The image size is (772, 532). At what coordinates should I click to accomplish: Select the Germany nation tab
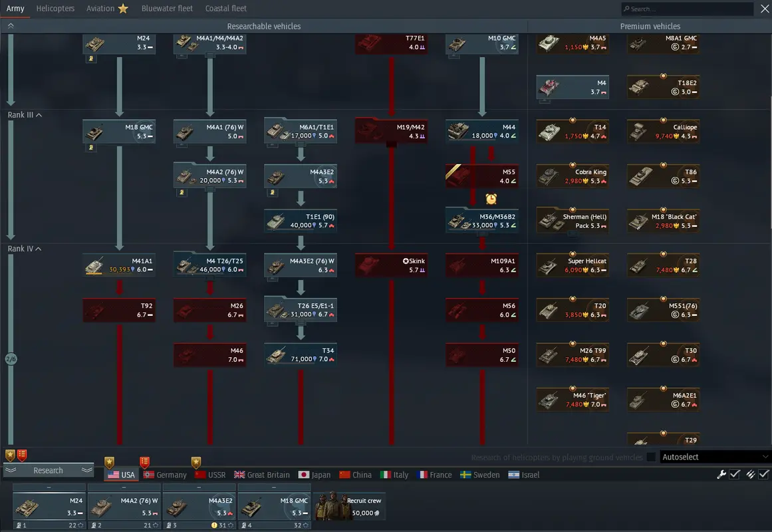coord(165,475)
